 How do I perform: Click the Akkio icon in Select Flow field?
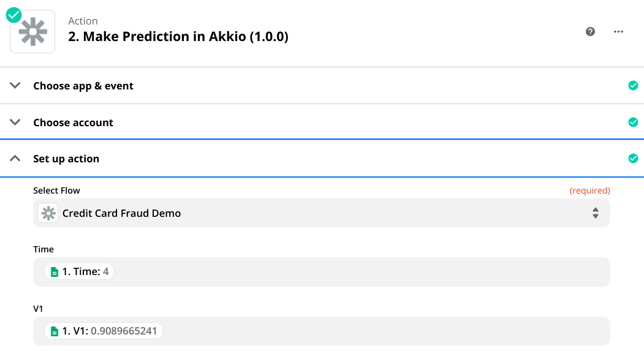coord(48,213)
